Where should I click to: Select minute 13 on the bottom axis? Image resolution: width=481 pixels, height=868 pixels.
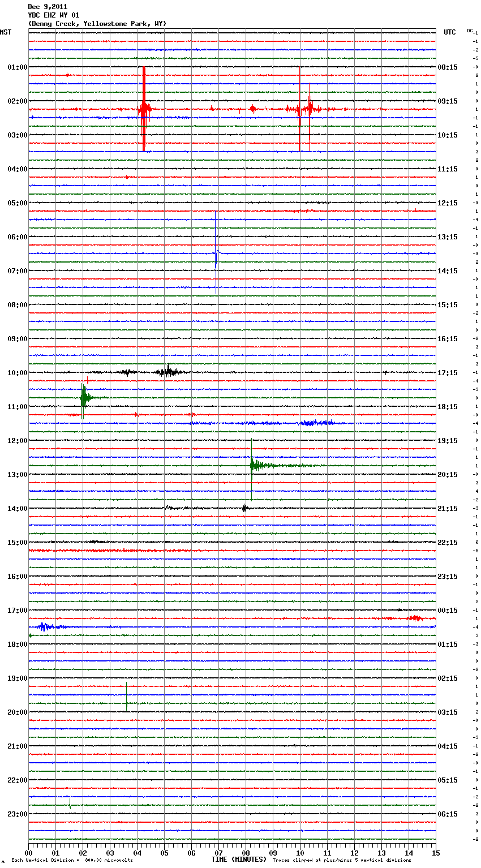coord(381,853)
